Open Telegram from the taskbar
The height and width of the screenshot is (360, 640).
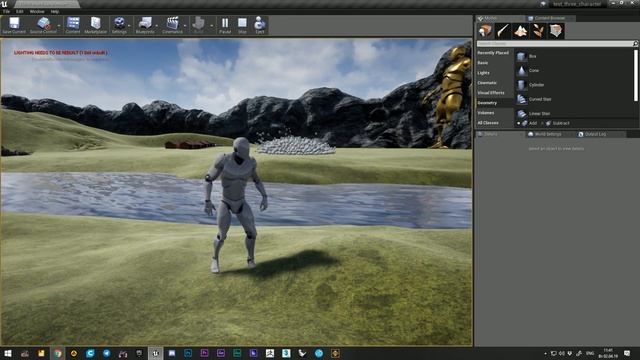click(x=107, y=353)
